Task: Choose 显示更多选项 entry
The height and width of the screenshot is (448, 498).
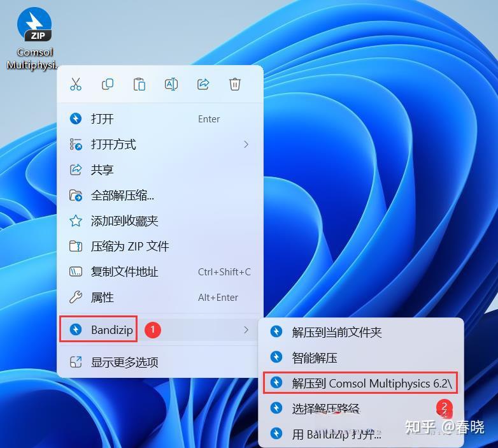Action: click(160, 362)
